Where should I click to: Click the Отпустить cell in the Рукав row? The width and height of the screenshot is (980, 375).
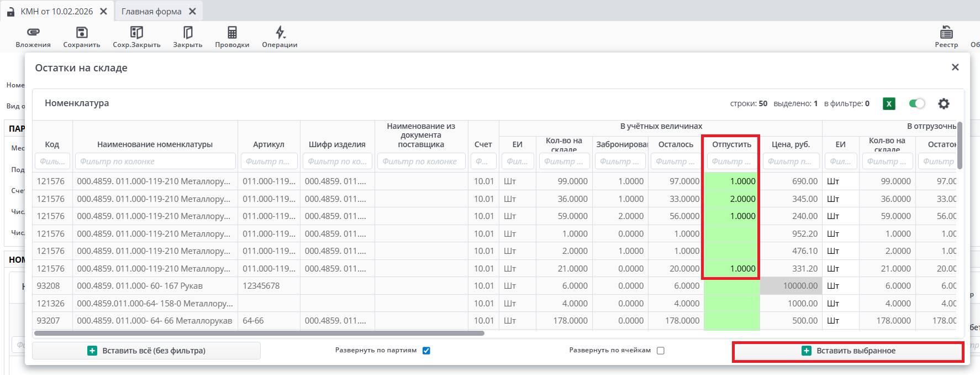[x=731, y=286]
